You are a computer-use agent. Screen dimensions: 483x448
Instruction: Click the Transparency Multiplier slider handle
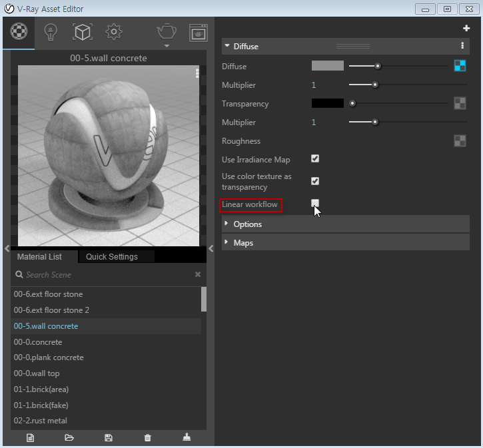tap(375, 122)
